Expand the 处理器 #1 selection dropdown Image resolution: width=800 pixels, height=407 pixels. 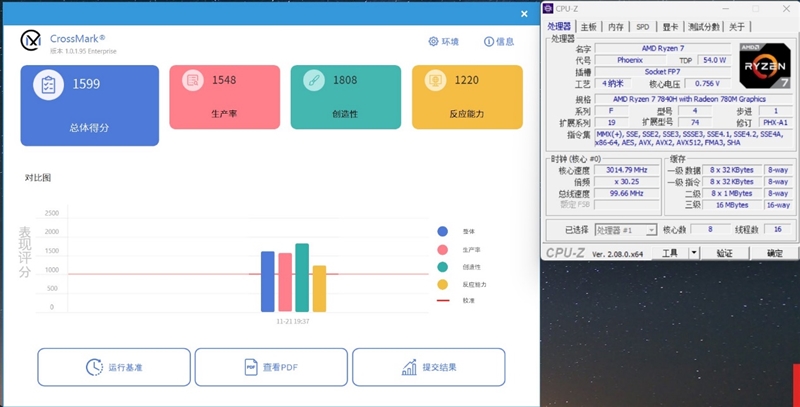(x=651, y=230)
